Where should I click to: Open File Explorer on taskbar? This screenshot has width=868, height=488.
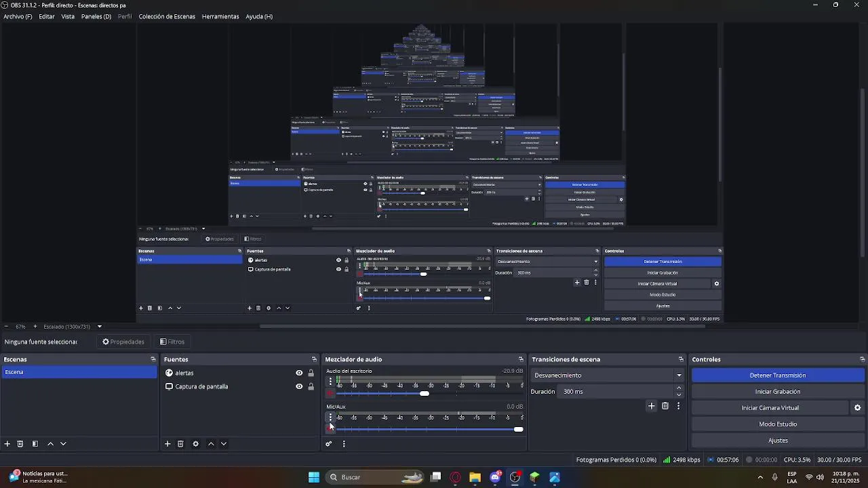[475, 477]
